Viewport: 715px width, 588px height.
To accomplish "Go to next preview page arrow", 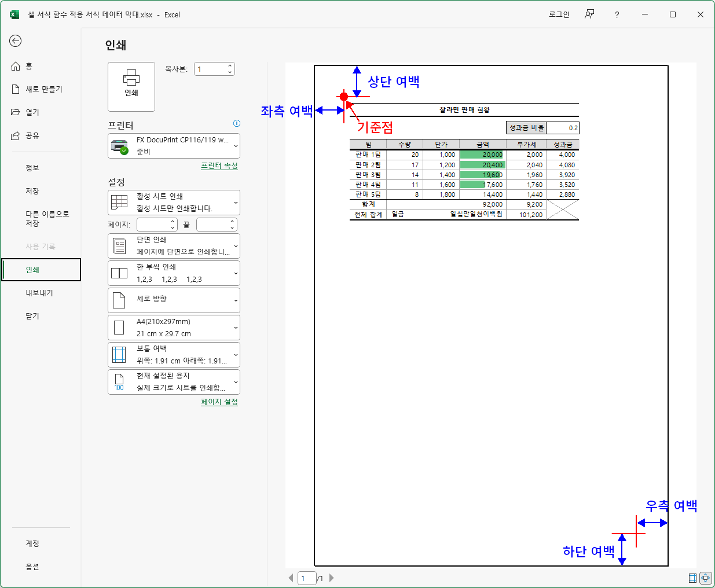I will click(x=332, y=578).
